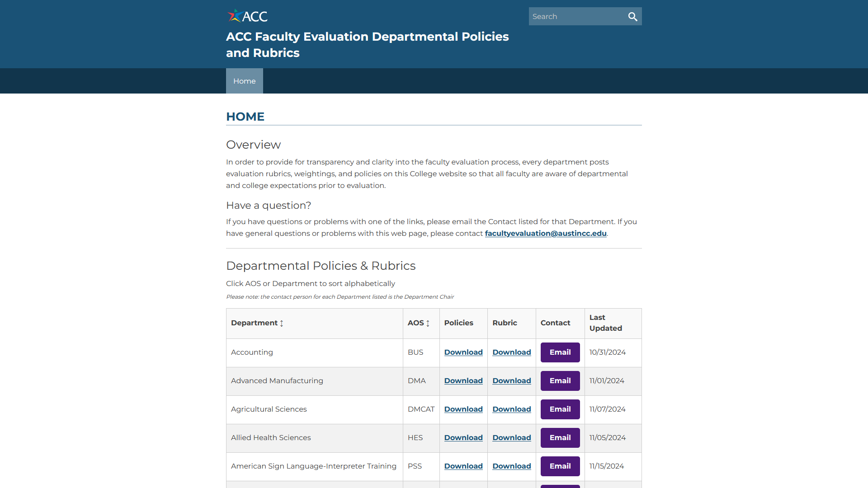
Task: Click the DMCAT AOS cell
Action: [x=421, y=409]
